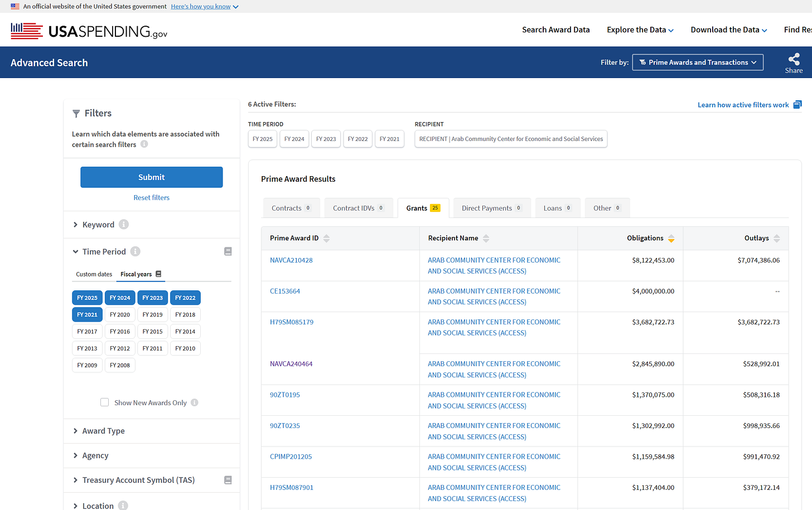This screenshot has width=812, height=510.
Task: Switch to Custom dates tab
Action: click(x=94, y=274)
